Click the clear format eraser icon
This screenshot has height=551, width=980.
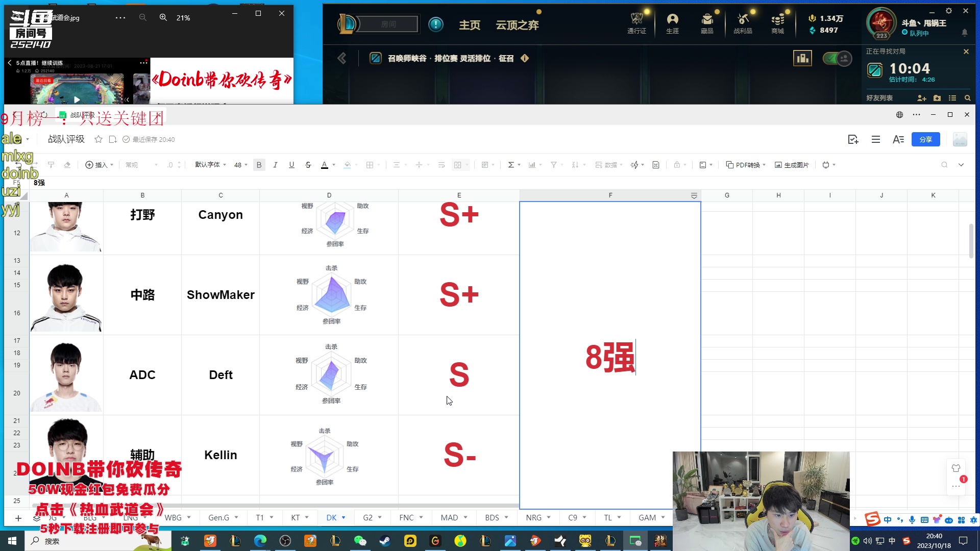tap(67, 165)
